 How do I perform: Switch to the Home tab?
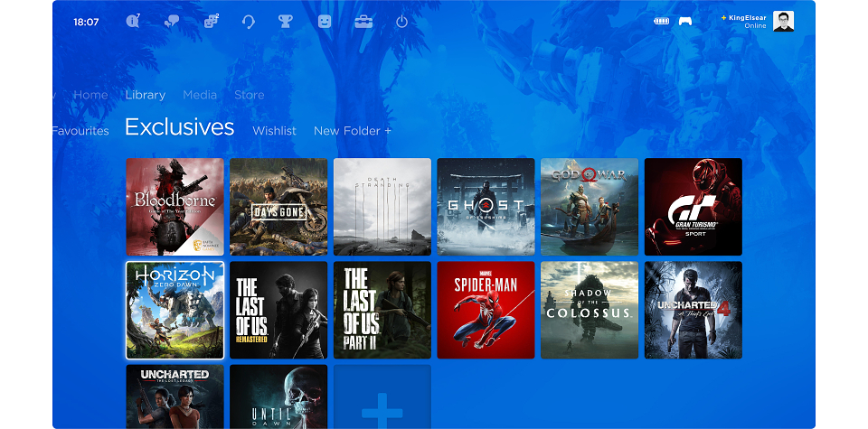pos(90,95)
